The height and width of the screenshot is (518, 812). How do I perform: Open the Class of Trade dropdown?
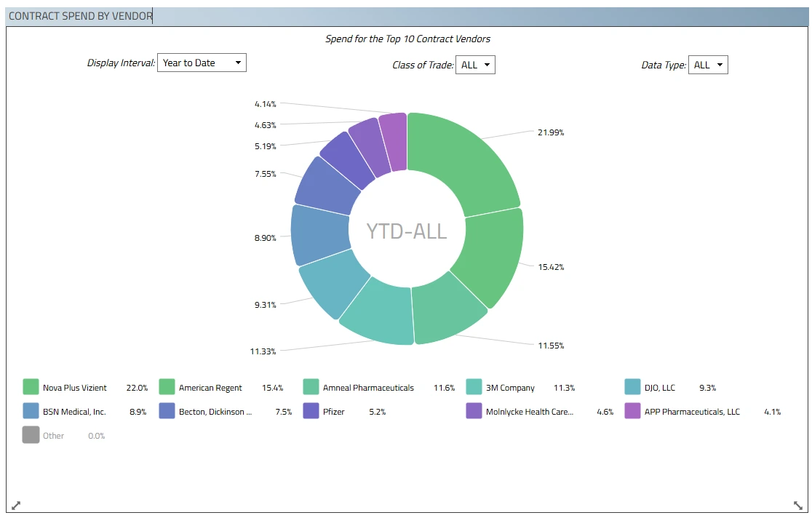(x=475, y=65)
